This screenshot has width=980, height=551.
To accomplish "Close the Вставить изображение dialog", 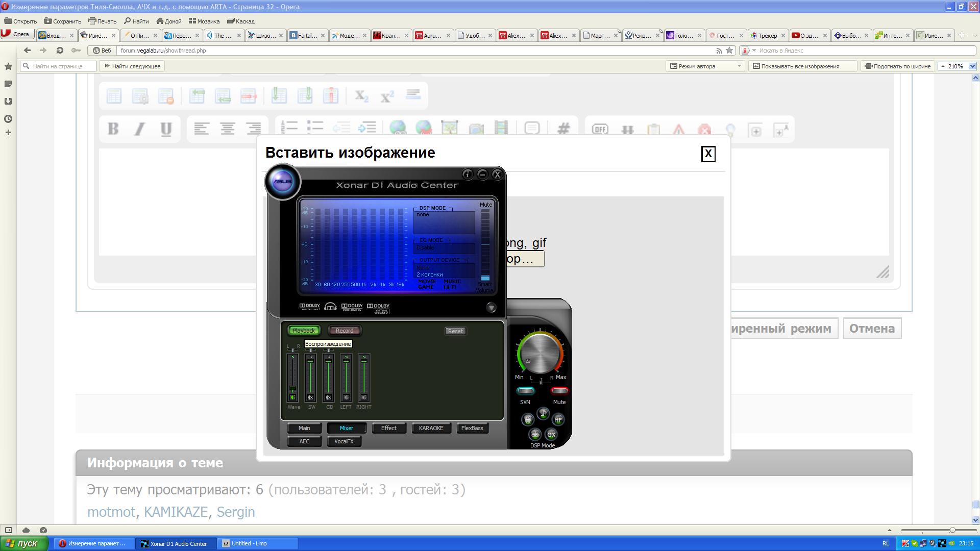I will coord(708,154).
